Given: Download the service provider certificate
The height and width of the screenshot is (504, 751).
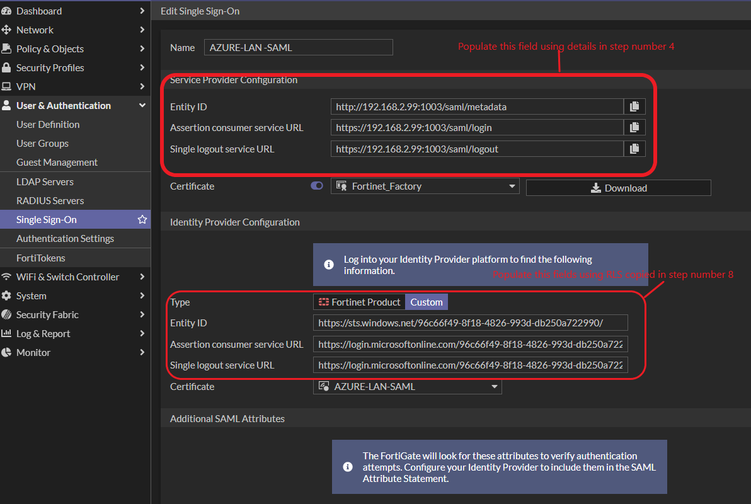Looking at the screenshot, I should point(618,188).
